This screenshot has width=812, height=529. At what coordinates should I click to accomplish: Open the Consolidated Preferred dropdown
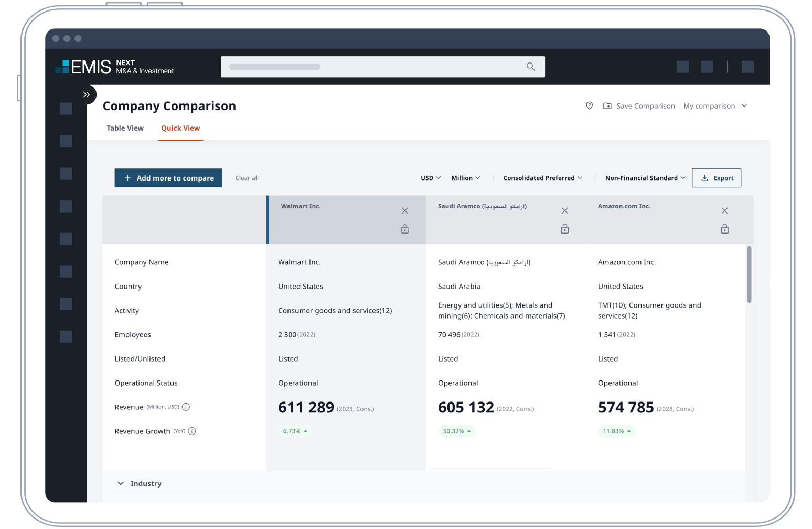(x=542, y=178)
